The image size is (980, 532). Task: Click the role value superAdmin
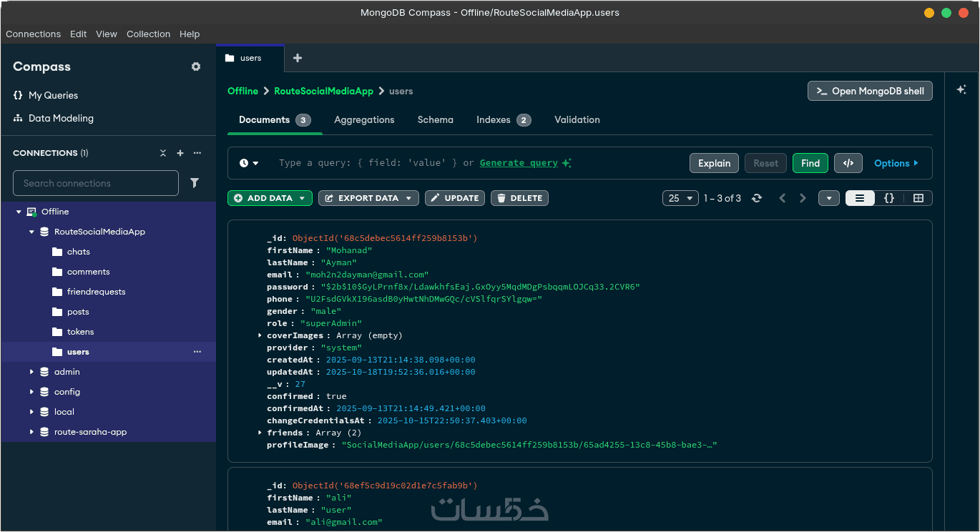click(x=331, y=323)
